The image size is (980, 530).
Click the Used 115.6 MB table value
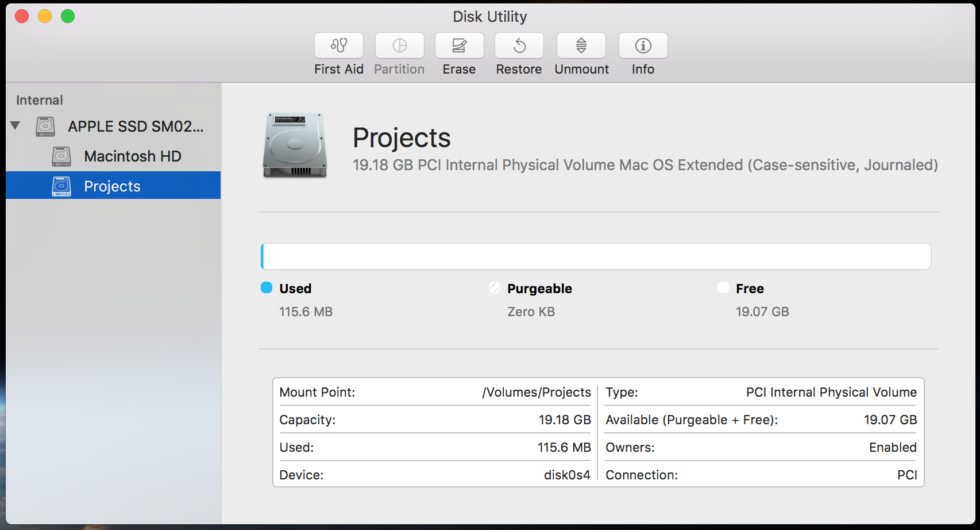(x=564, y=447)
